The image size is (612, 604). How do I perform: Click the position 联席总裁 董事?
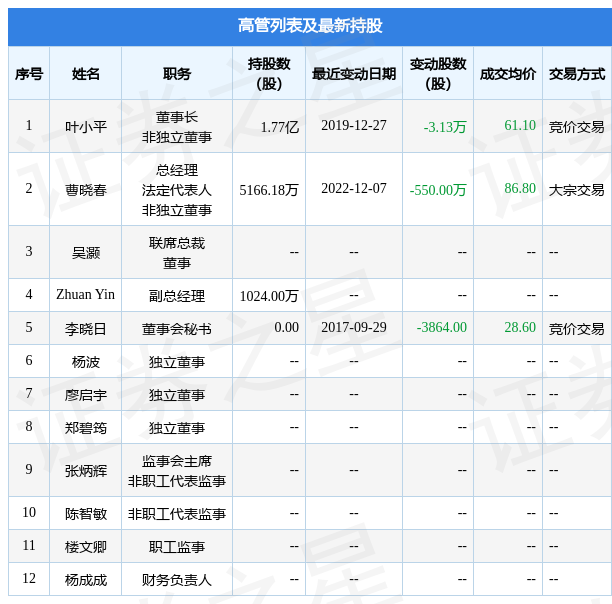tap(177, 253)
